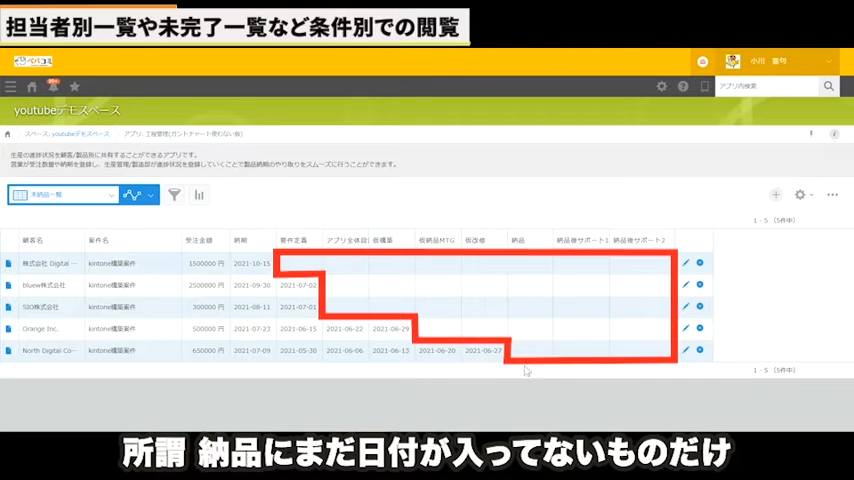The width and height of the screenshot is (854, 480).
Task: Click the 納品後サポート2 column header
Action: [x=639, y=240]
